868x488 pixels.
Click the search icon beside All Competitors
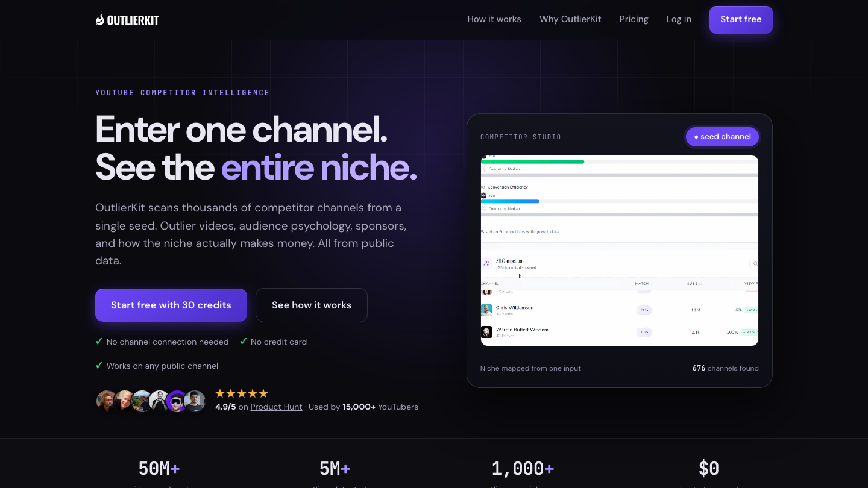pyautogui.click(x=755, y=263)
